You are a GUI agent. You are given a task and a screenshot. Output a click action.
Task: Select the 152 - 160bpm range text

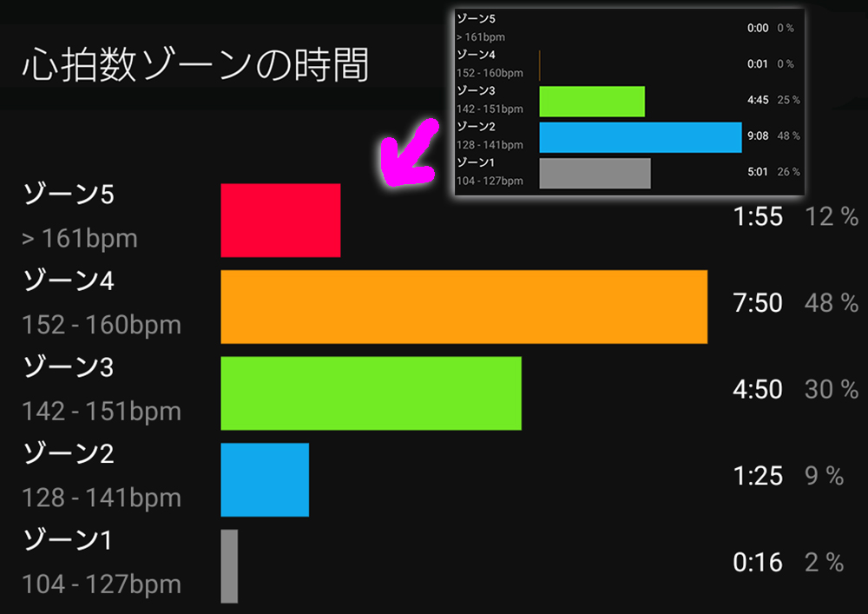click(102, 325)
